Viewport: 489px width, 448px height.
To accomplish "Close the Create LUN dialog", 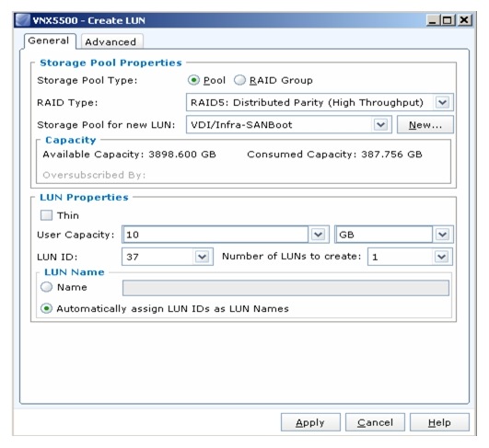I will (x=464, y=20).
